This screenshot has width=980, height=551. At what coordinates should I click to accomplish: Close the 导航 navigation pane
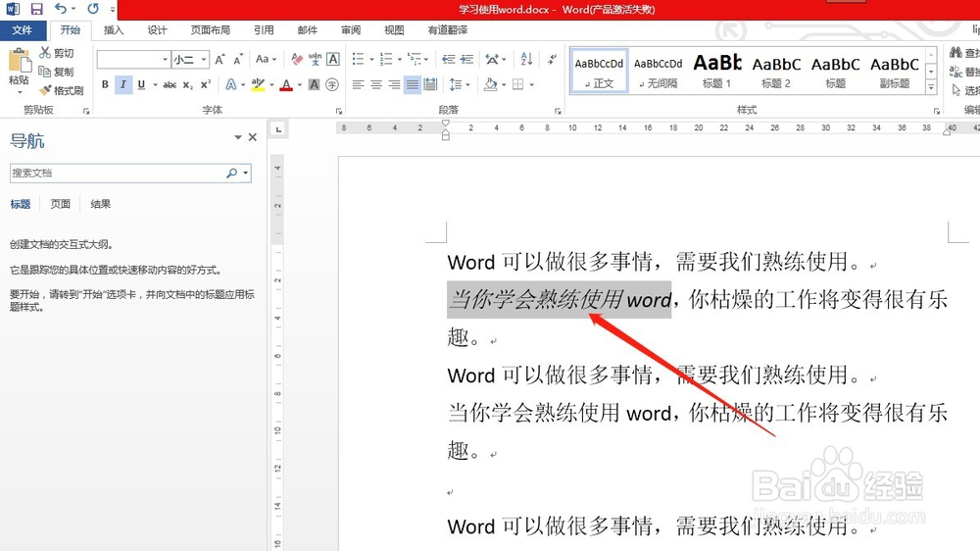tap(253, 137)
